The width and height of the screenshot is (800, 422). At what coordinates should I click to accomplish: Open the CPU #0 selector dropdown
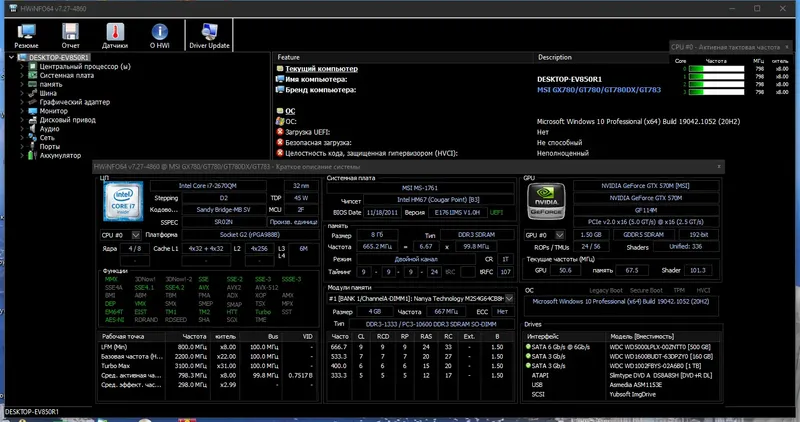[x=135, y=235]
